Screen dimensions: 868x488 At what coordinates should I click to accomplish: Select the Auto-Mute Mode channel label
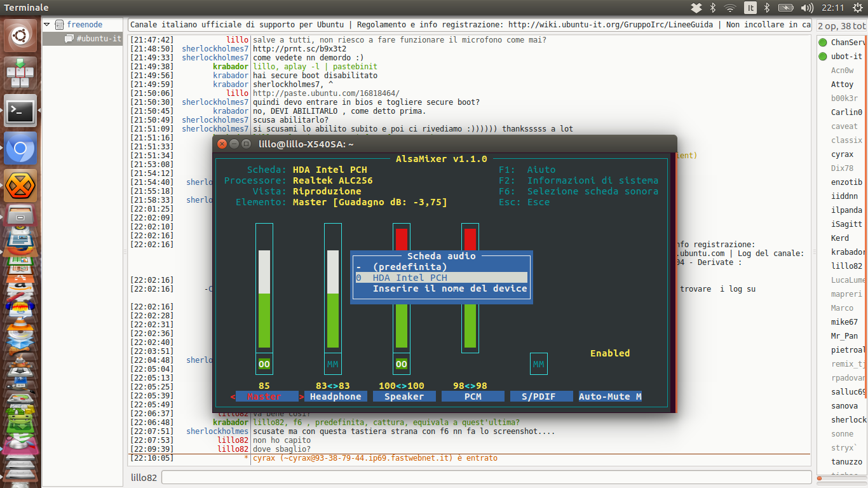[x=610, y=396]
